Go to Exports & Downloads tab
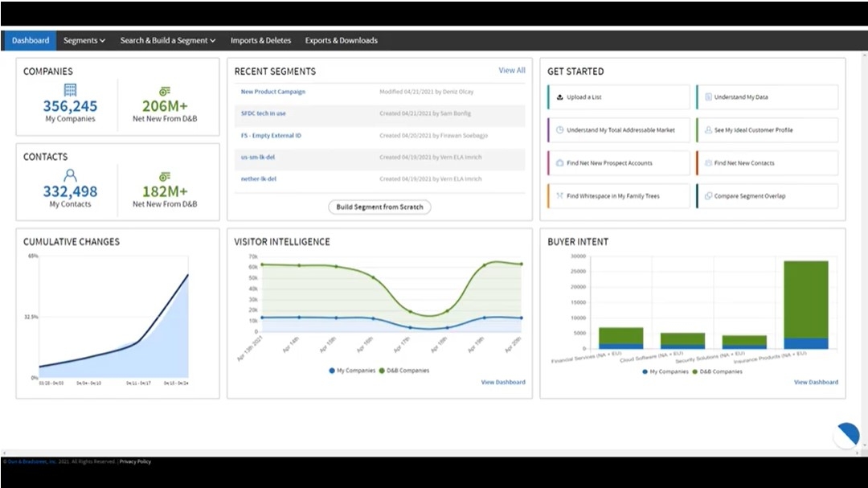Image resolution: width=868 pixels, height=488 pixels. click(x=341, y=40)
